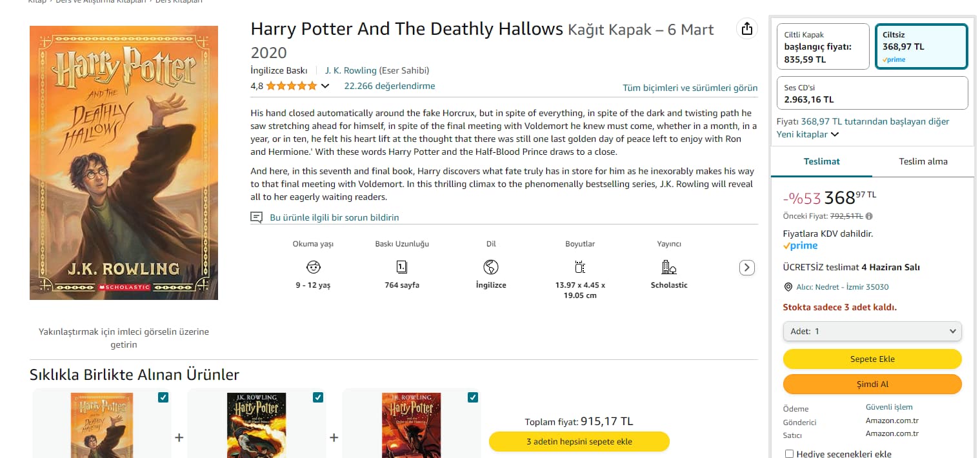Select the Teslimat tab
This screenshot has height=458, width=980.
pos(822,161)
